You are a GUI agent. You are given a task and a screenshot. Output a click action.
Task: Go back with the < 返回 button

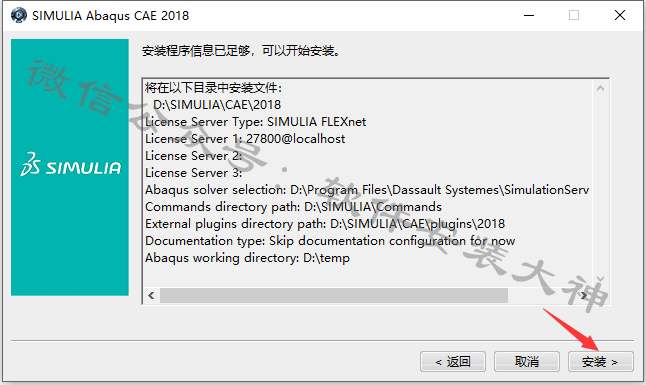453,362
